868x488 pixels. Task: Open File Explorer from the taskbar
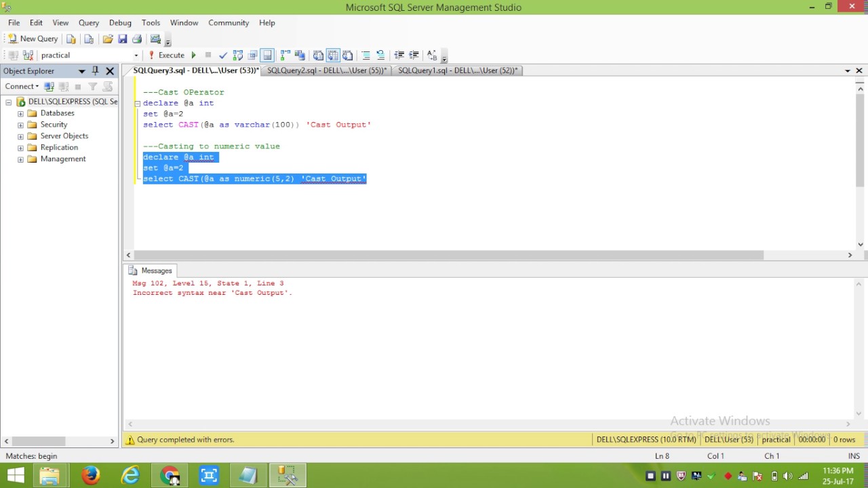pyautogui.click(x=50, y=476)
